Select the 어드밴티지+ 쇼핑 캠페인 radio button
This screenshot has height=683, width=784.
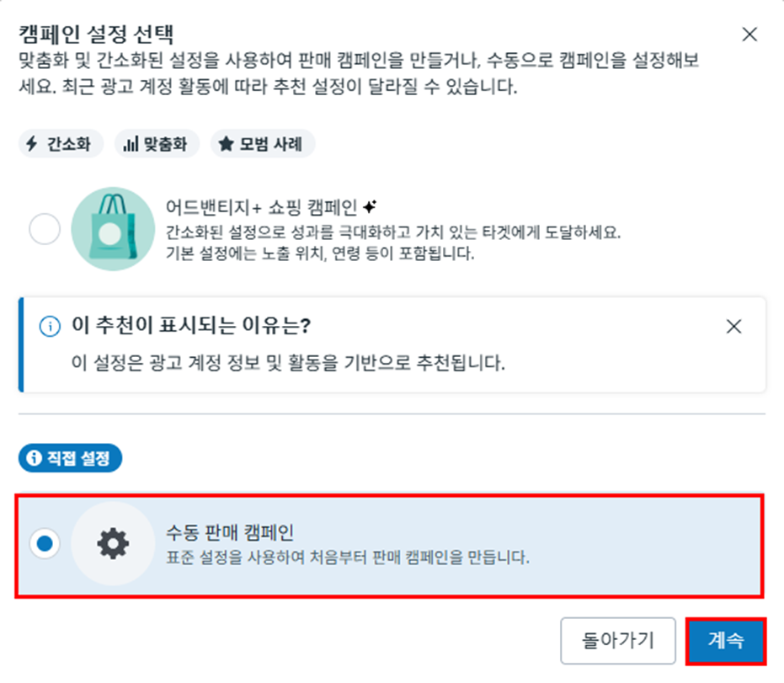pos(45,229)
